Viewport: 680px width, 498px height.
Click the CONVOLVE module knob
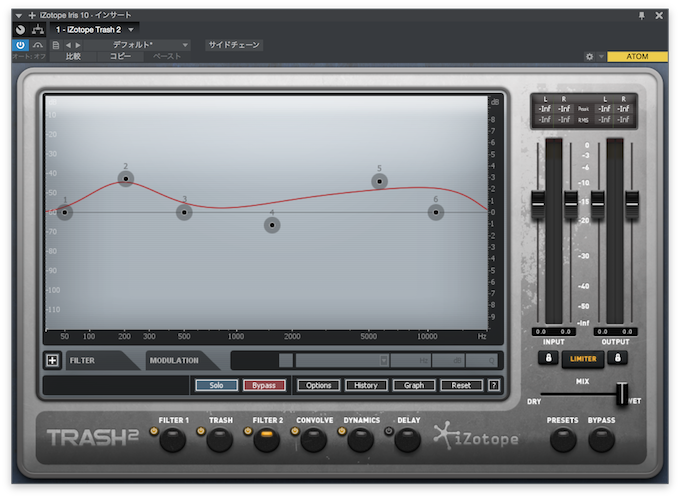tap(314, 440)
